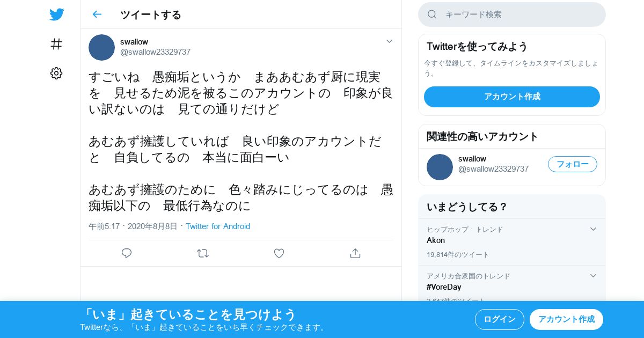Like the tweet with heart icon
The image size is (644, 338).
point(279,253)
